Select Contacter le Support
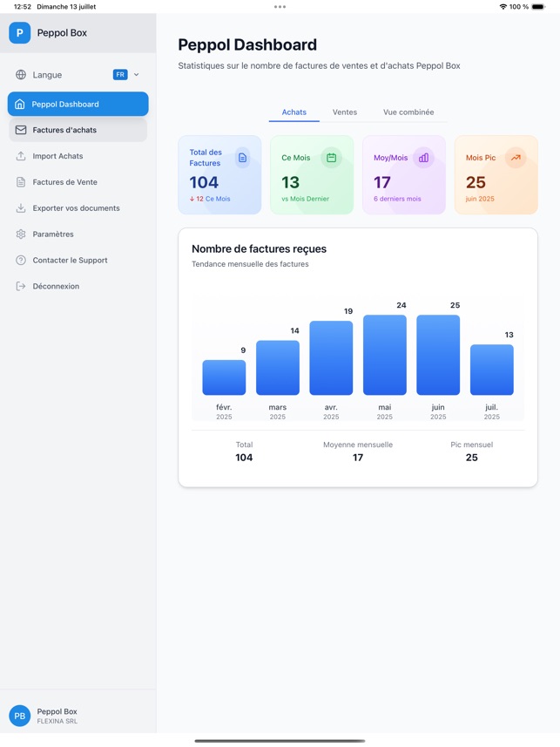The height and width of the screenshot is (747, 560). 78,260
